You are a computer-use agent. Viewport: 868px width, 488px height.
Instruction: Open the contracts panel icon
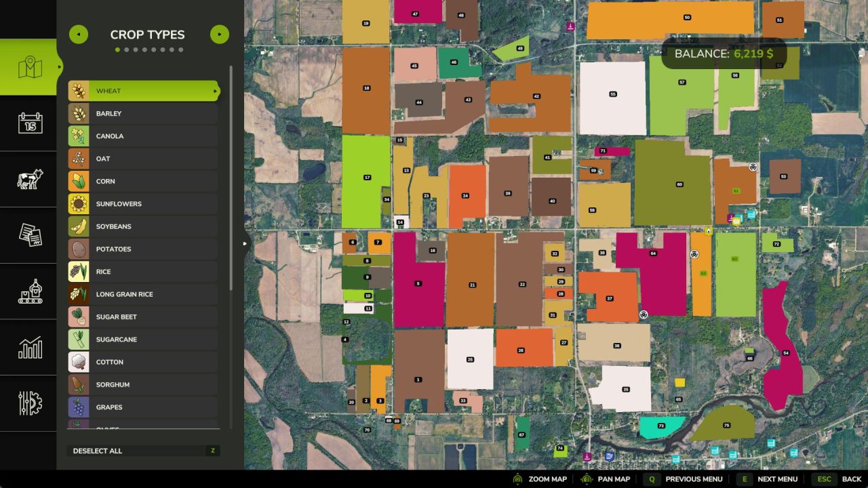tap(28, 235)
